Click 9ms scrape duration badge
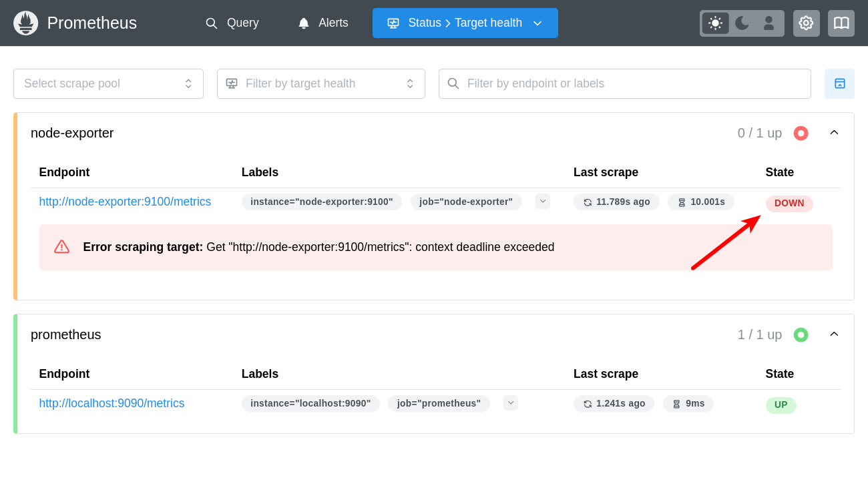This screenshot has height=488, width=868. (x=688, y=403)
